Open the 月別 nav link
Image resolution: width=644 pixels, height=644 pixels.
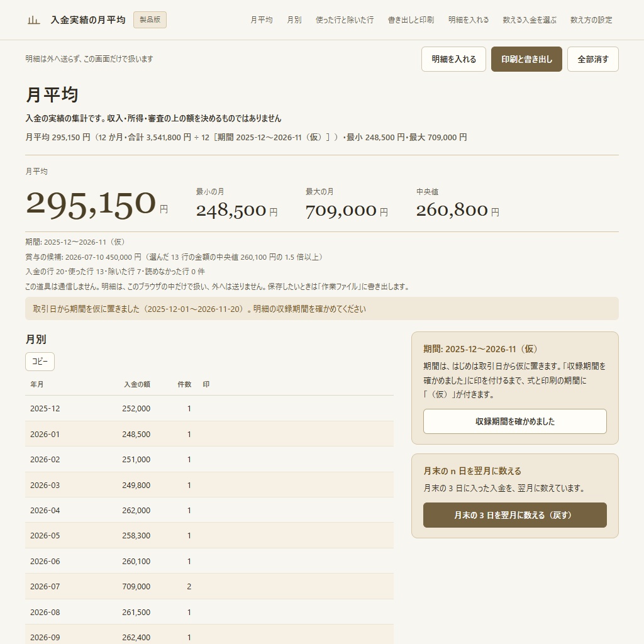(294, 19)
